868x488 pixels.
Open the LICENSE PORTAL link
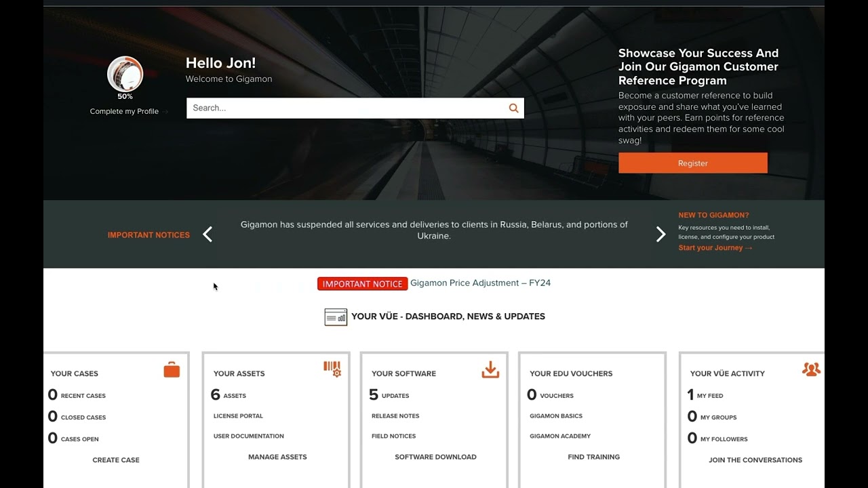click(238, 416)
